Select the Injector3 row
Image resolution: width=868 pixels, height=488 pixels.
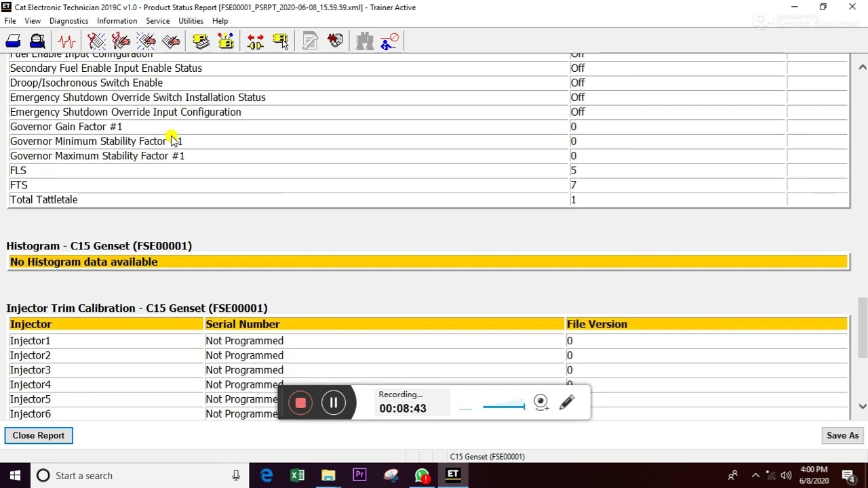pyautogui.click(x=428, y=370)
